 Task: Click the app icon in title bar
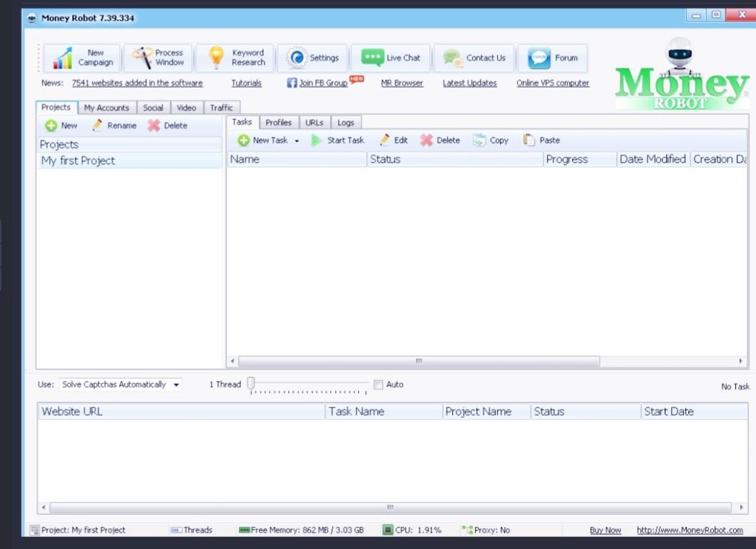pos(32,19)
